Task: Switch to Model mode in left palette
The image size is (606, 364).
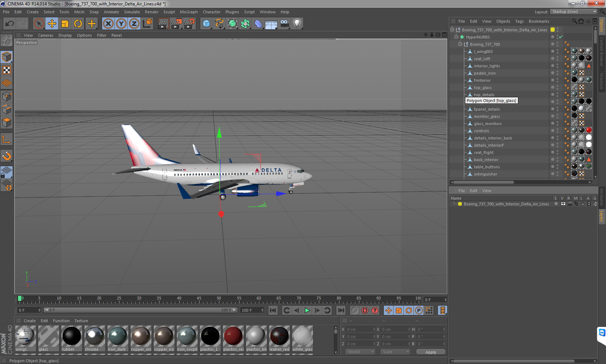Action: click(x=6, y=57)
